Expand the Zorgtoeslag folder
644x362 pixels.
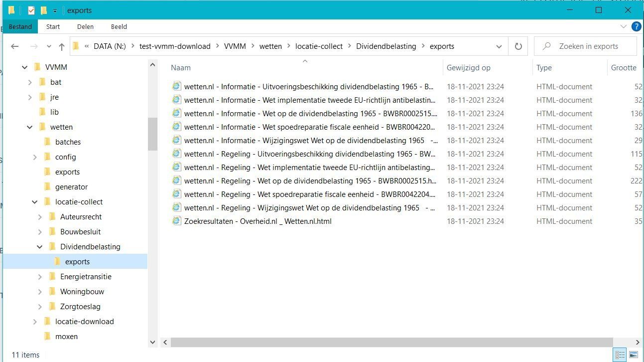pos(40,307)
